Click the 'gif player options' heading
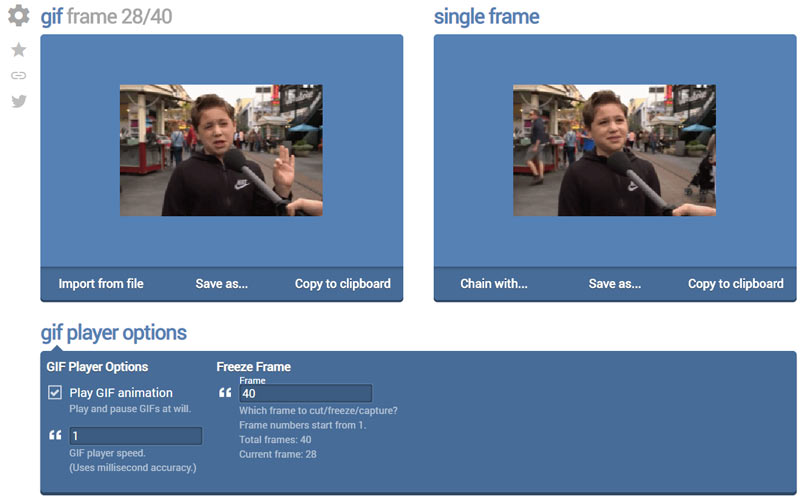 point(113,333)
